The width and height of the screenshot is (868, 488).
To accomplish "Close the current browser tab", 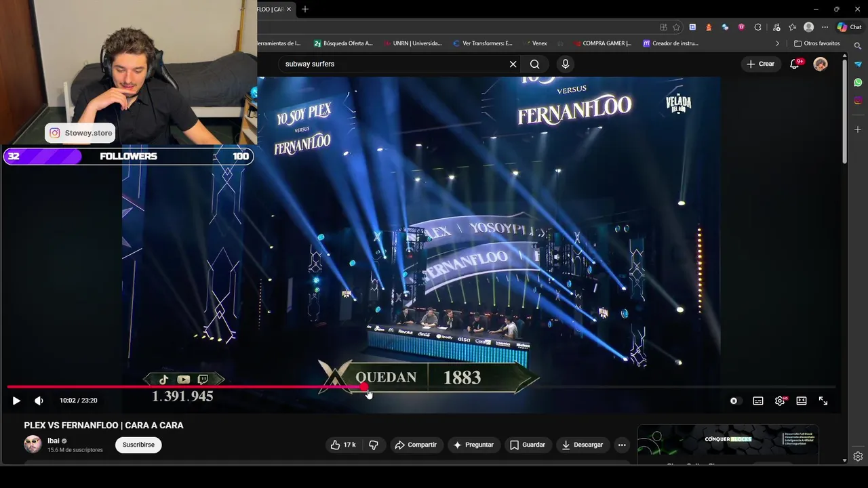I will coord(289,9).
